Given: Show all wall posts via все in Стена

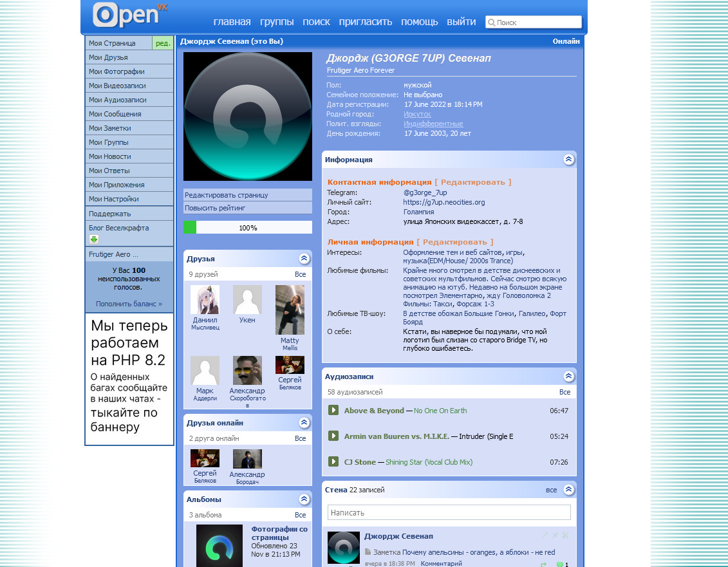Looking at the screenshot, I should (551, 490).
